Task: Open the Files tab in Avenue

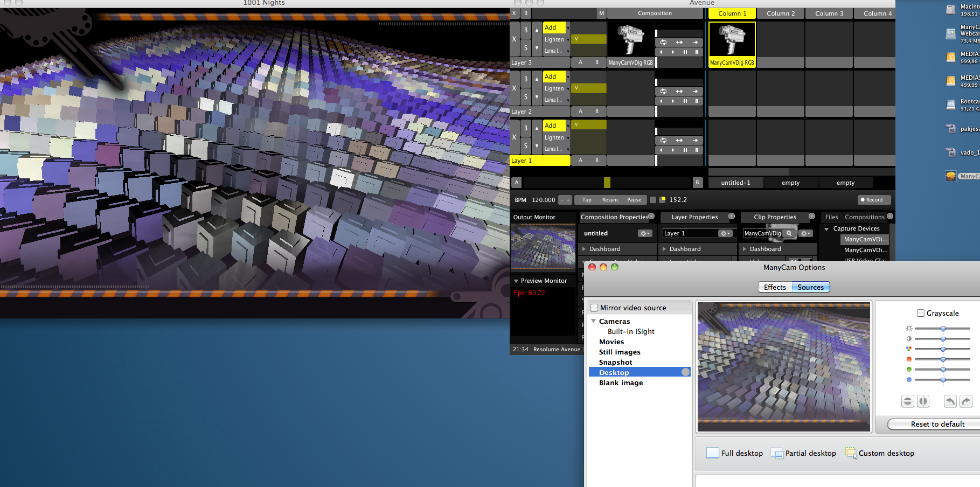Action: [831, 217]
